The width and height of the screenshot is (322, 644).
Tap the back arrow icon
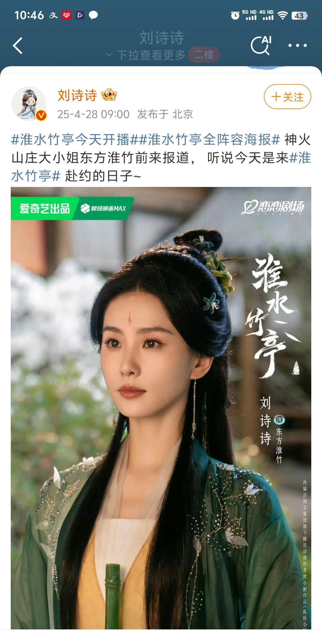coord(18,46)
